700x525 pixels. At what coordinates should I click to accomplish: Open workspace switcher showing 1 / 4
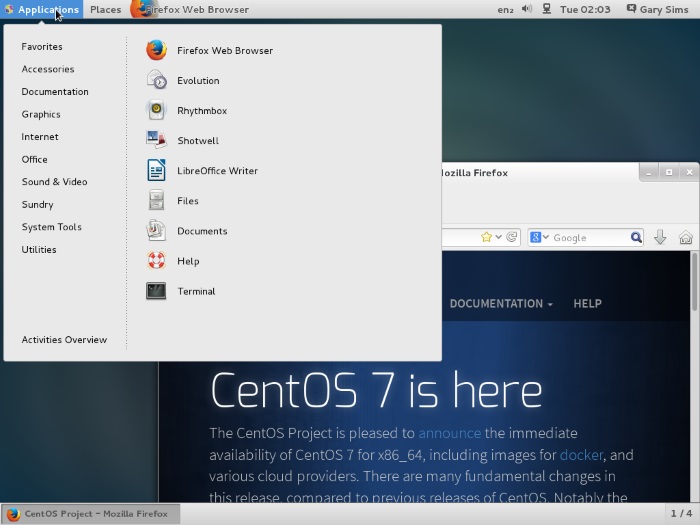pos(681,514)
